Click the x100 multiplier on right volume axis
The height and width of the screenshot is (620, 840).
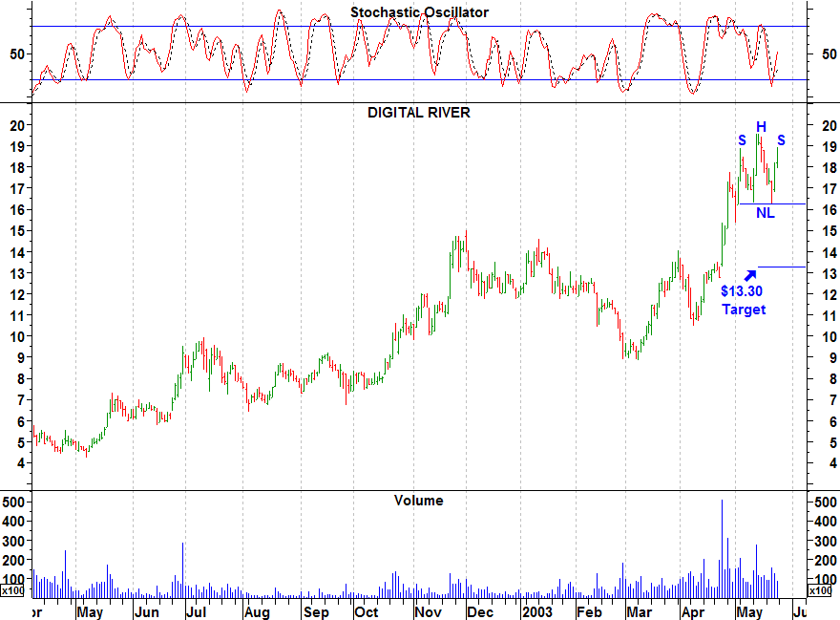pos(820,590)
